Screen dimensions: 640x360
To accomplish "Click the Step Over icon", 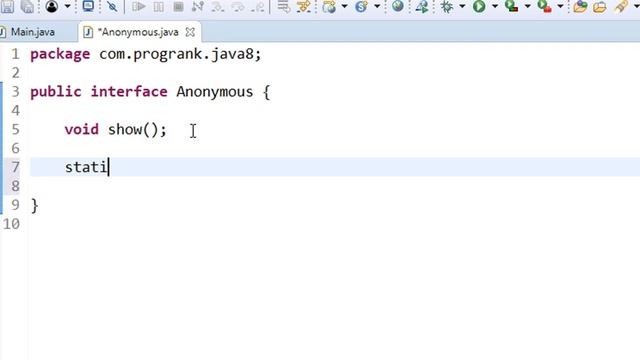I will (238, 6).
